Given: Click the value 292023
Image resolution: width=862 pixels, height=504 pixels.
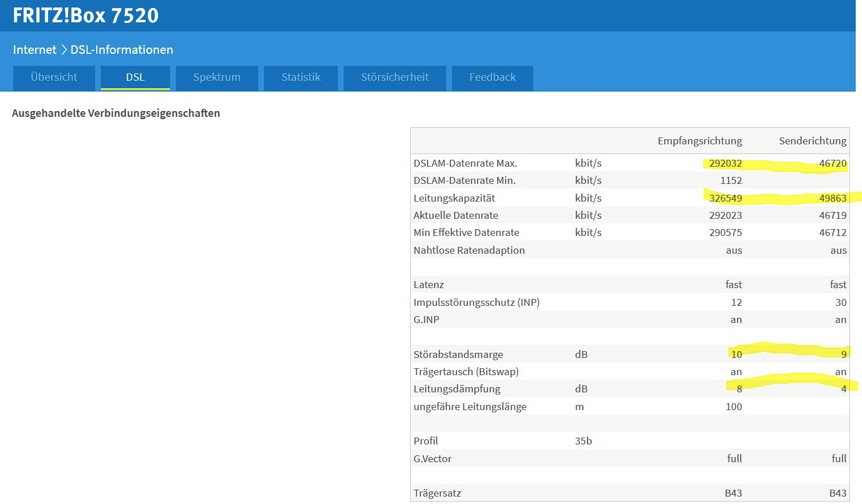Looking at the screenshot, I should coord(725,215).
